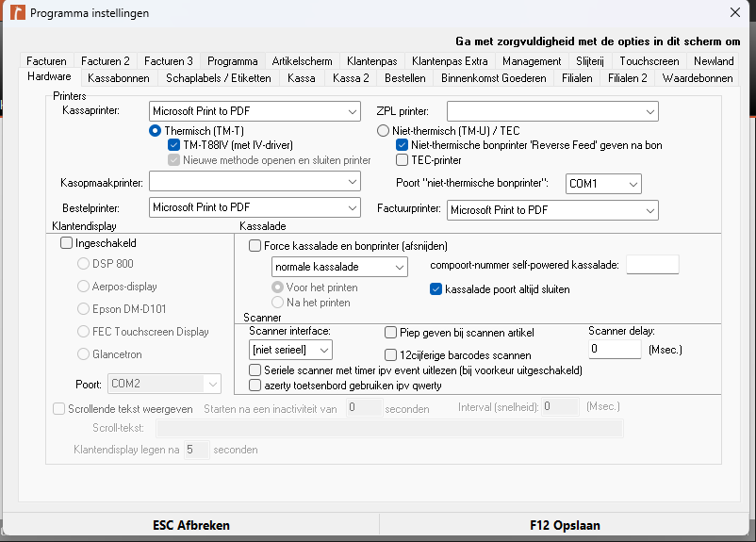
Task: Select the Filialen tab
Action: [x=577, y=78]
